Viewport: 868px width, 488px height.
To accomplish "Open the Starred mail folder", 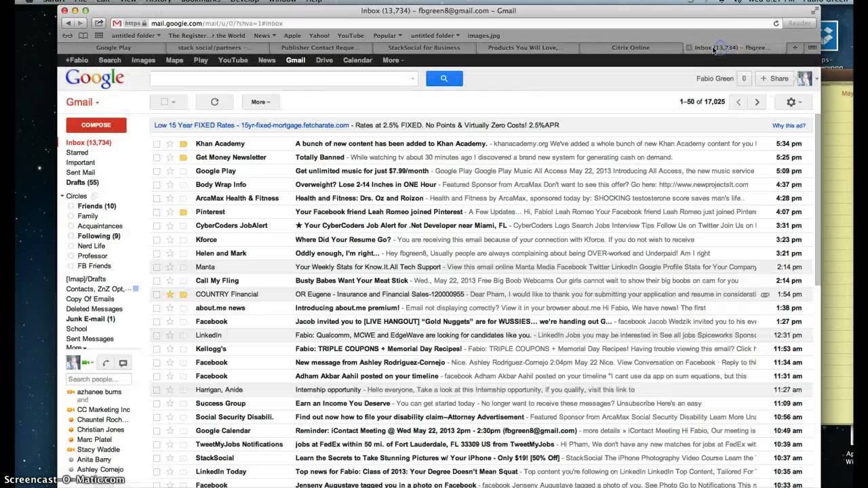I will pyautogui.click(x=77, y=152).
